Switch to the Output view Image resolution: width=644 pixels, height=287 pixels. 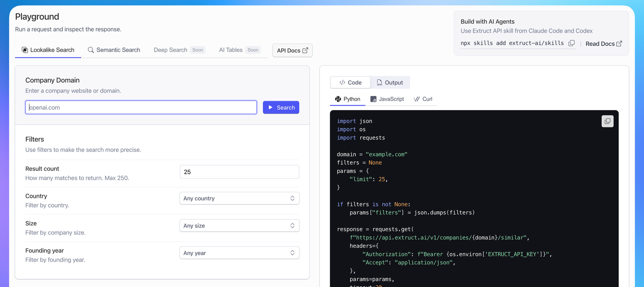[390, 83]
